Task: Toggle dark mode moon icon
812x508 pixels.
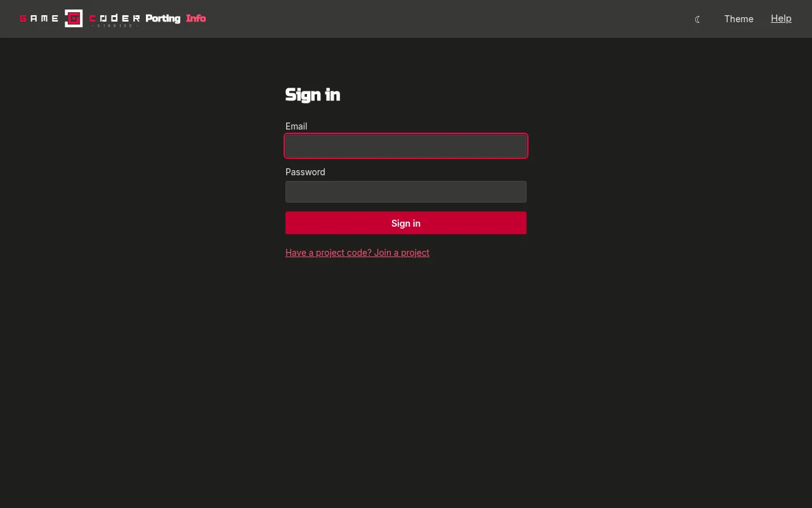Action: [x=698, y=19]
